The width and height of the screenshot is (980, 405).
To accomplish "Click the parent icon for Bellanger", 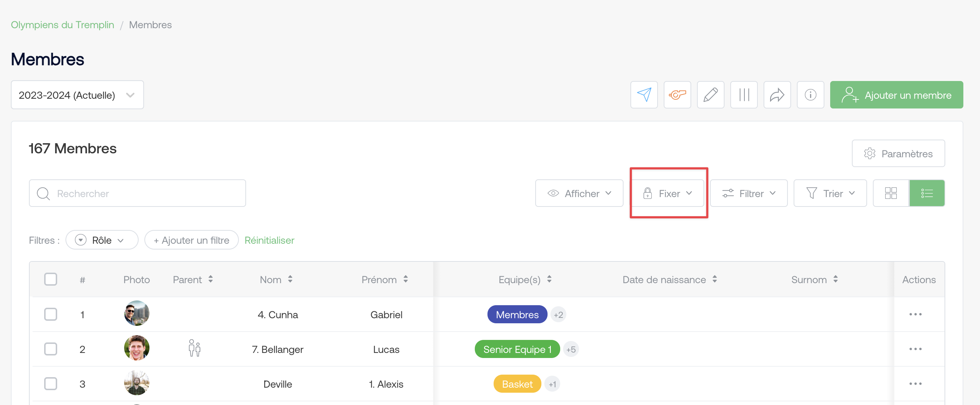I will click(194, 348).
